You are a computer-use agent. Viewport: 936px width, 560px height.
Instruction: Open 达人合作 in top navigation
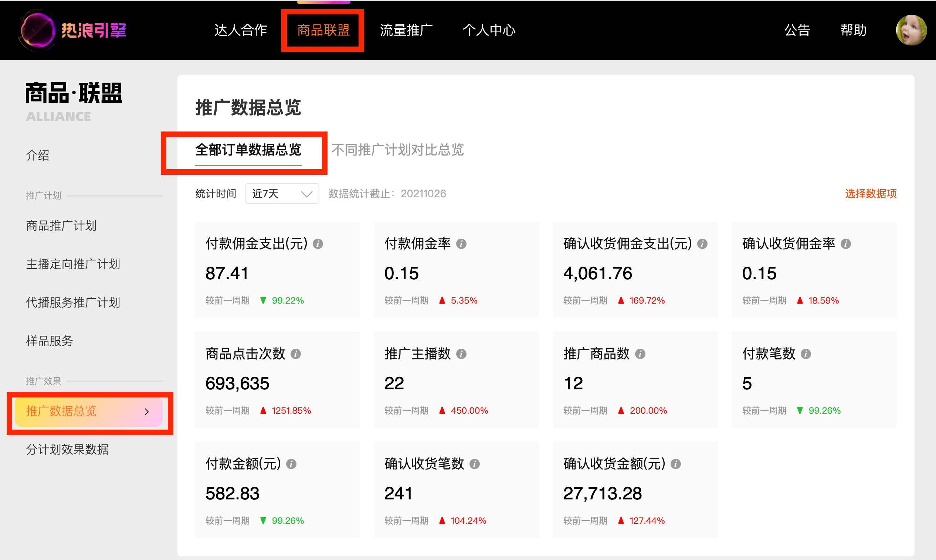(x=241, y=30)
